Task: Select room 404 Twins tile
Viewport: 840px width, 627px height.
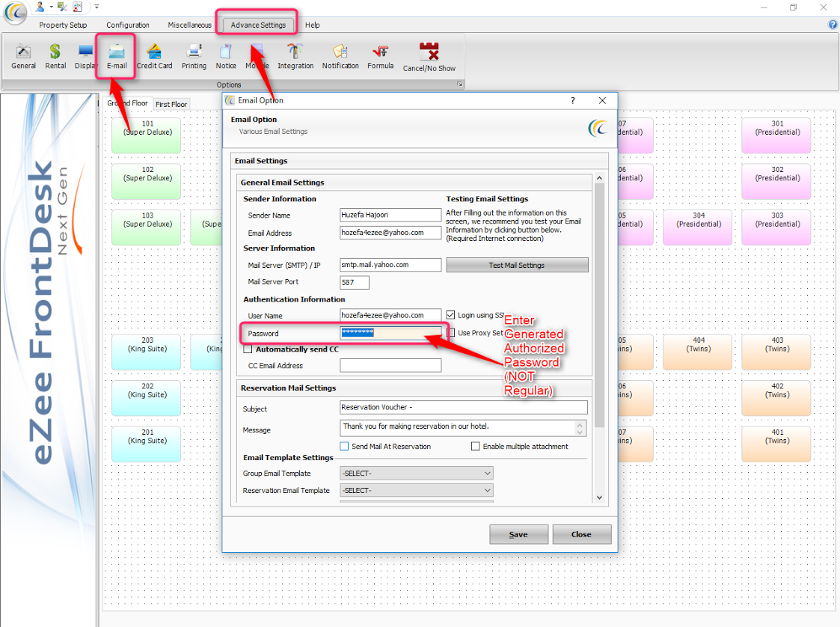Action: [x=697, y=352]
